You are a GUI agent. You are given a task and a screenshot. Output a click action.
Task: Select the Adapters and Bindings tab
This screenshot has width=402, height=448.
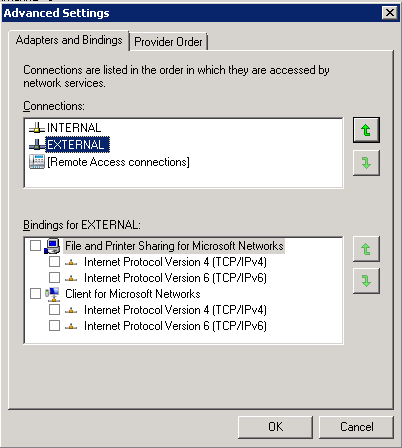click(69, 40)
